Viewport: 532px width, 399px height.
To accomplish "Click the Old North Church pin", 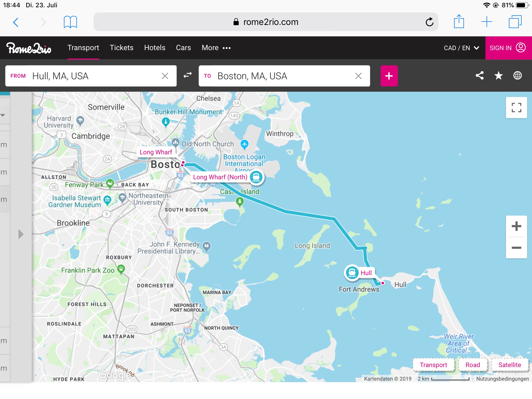I will [x=176, y=142].
